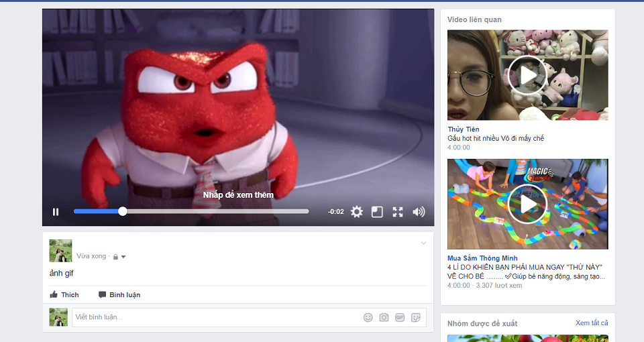Click the commenter avatar beside comment box

pos(58,317)
